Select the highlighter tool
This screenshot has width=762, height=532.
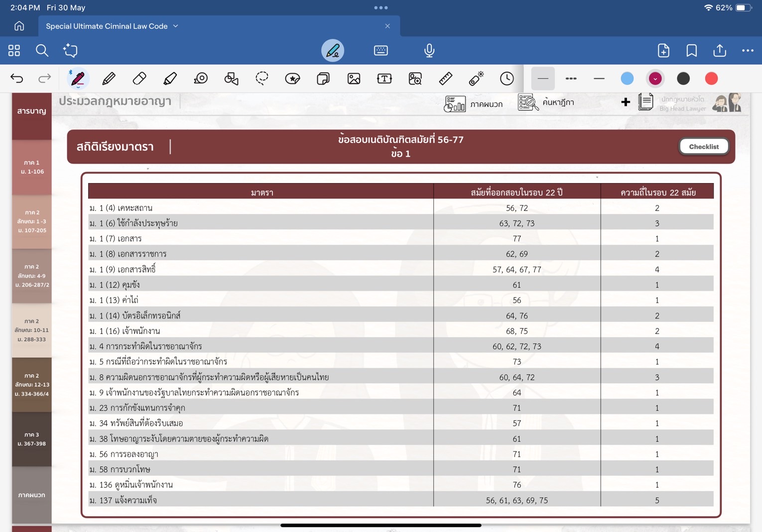(170, 79)
